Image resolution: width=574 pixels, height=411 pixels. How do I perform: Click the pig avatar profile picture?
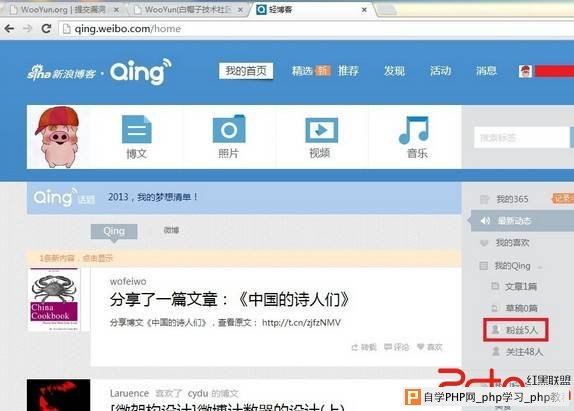click(57, 137)
